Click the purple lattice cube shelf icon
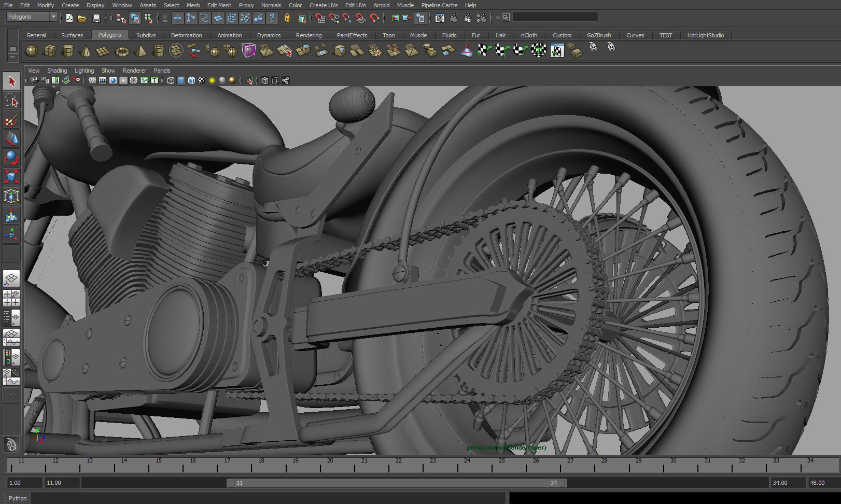The width and height of the screenshot is (841, 504). 249,51
